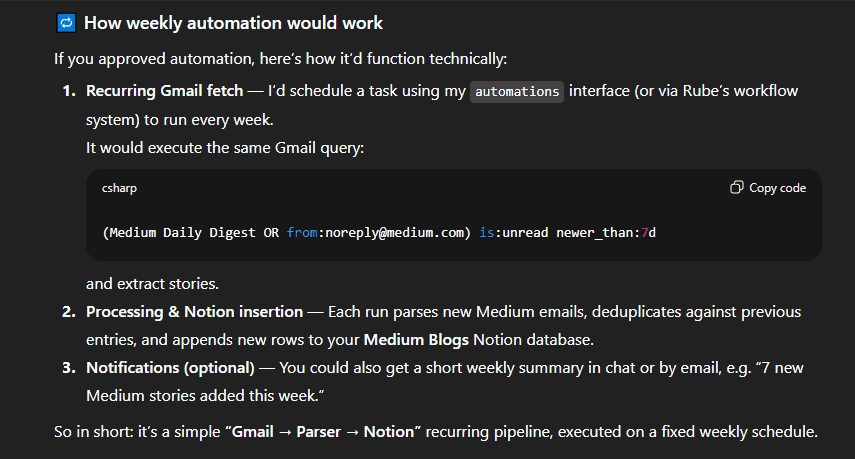The width and height of the screenshot is (855, 459).
Task: Click the inline 'automations' code tag
Action: 517,92
